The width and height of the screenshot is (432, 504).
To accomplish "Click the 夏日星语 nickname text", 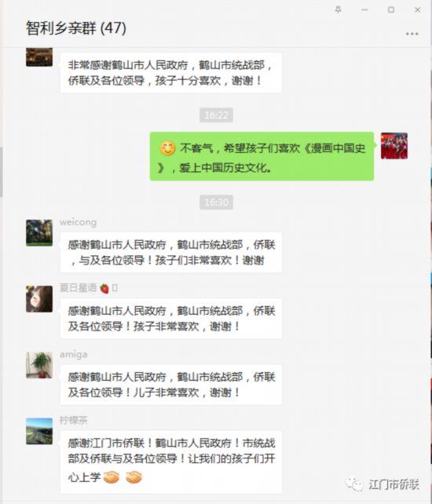I will click(79, 288).
